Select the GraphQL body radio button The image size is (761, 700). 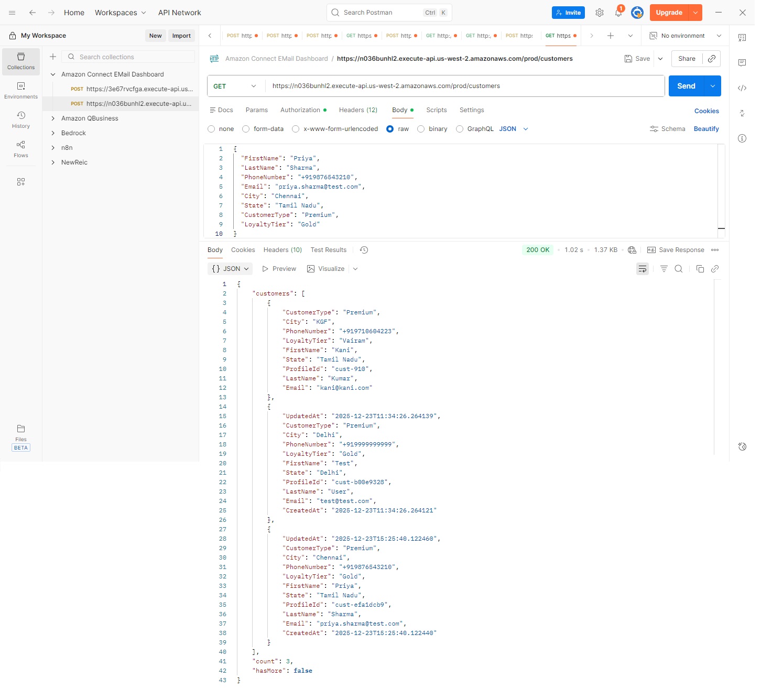tap(460, 129)
